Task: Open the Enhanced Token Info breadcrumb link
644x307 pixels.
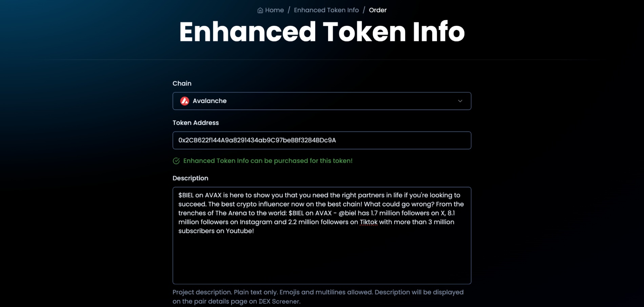Action: 326,10
